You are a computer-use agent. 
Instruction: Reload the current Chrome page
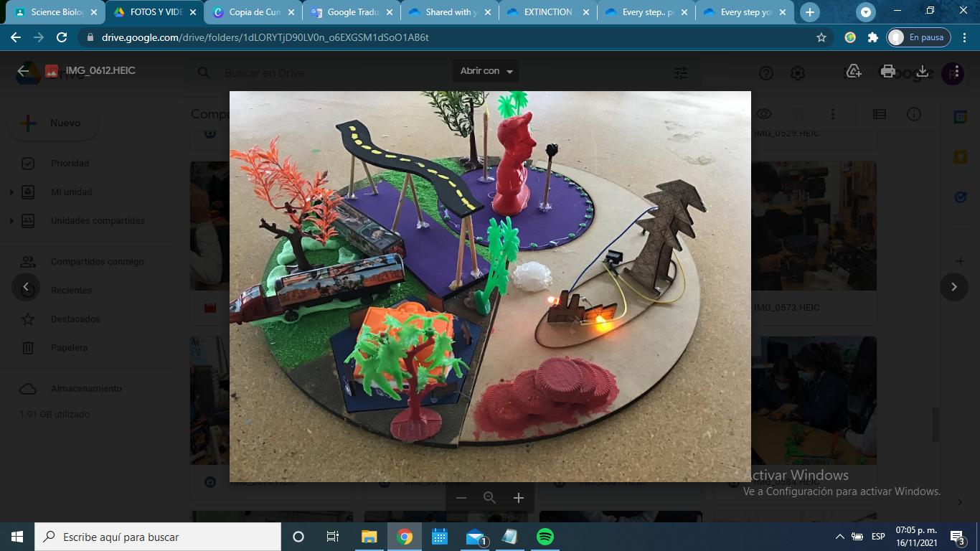pyautogui.click(x=62, y=37)
